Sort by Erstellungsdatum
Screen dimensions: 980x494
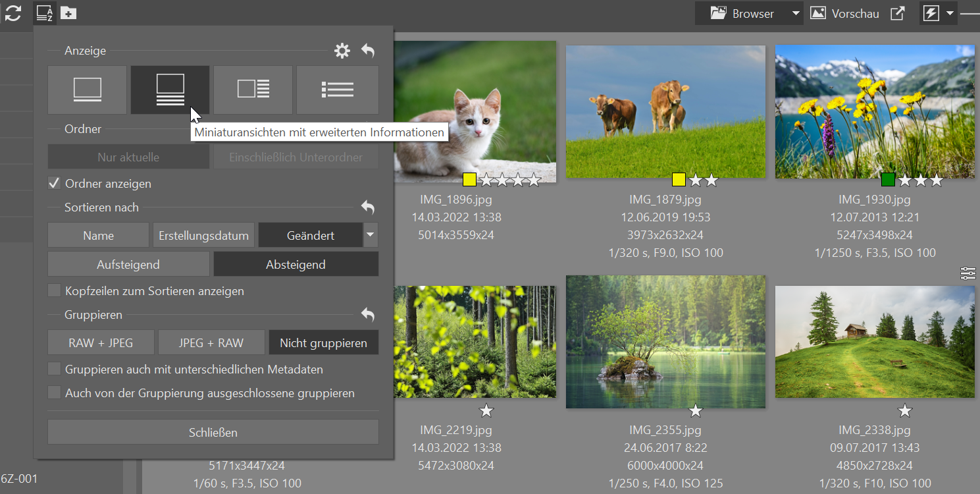[x=203, y=235]
